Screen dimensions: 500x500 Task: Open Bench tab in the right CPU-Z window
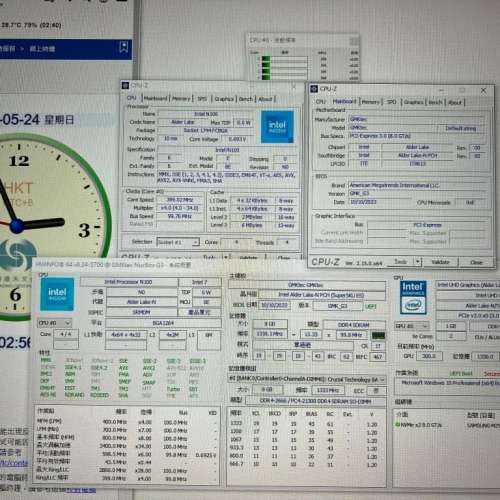[435, 103]
